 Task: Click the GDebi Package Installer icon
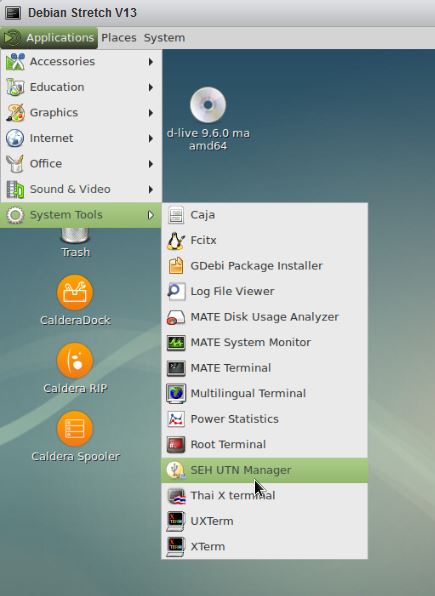tap(176, 266)
